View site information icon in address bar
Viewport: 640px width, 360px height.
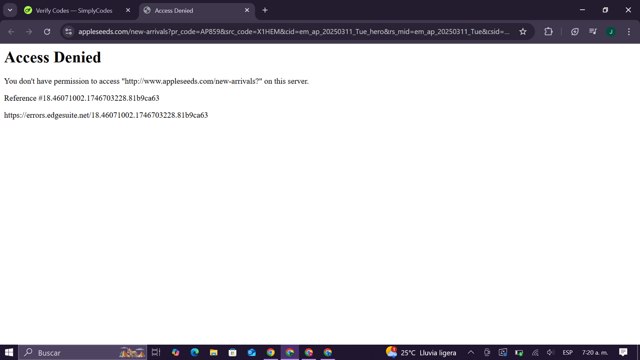click(x=69, y=31)
